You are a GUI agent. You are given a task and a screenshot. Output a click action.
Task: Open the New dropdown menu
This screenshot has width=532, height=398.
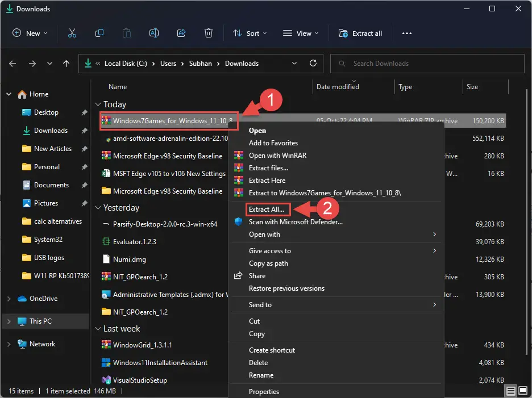[x=30, y=33]
